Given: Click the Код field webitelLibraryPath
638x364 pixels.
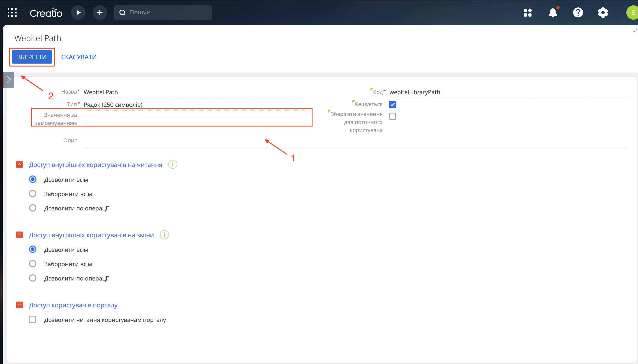Looking at the screenshot, I should point(508,92).
